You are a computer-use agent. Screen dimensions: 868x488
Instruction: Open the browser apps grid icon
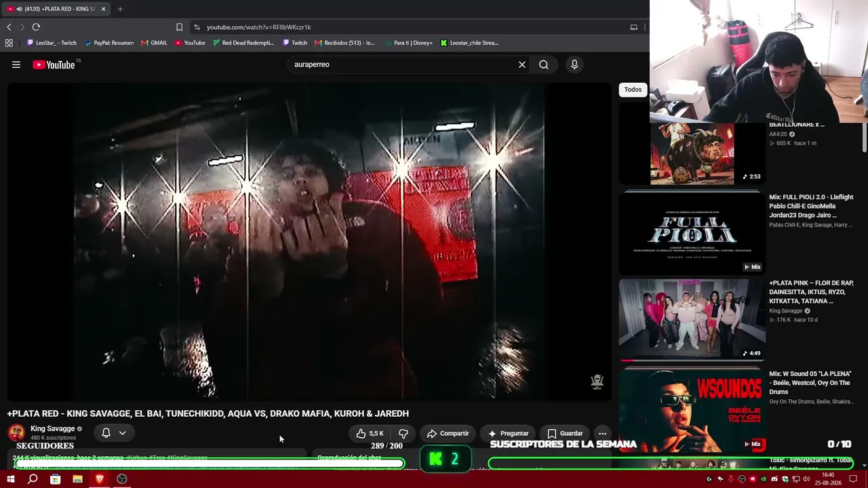tap(9, 43)
